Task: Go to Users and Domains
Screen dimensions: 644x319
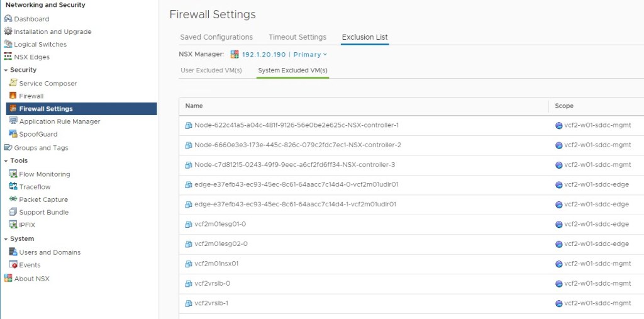Action: 50,252
